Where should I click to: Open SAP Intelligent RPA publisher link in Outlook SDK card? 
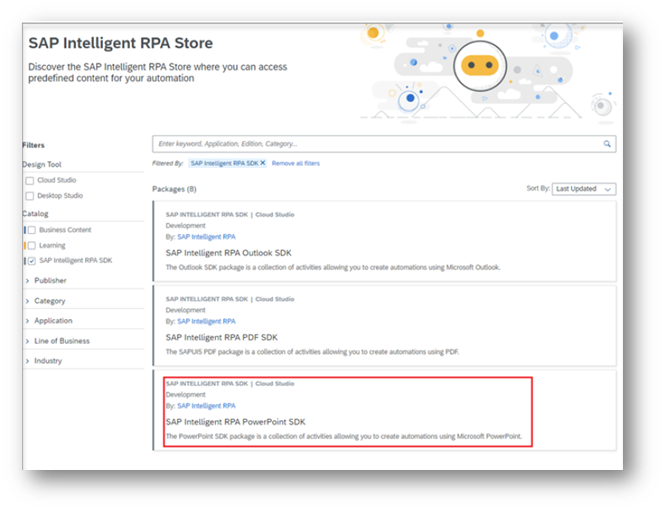pyautogui.click(x=206, y=237)
